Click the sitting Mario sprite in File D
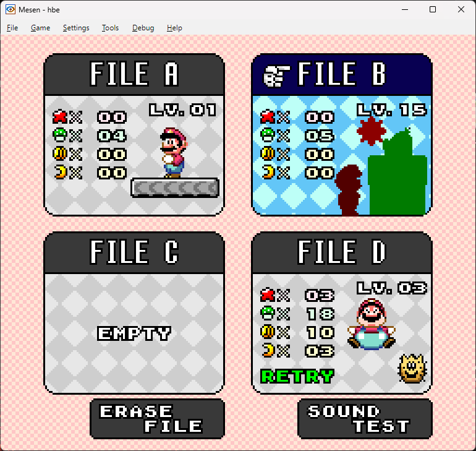The height and width of the screenshot is (451, 476). (x=372, y=324)
